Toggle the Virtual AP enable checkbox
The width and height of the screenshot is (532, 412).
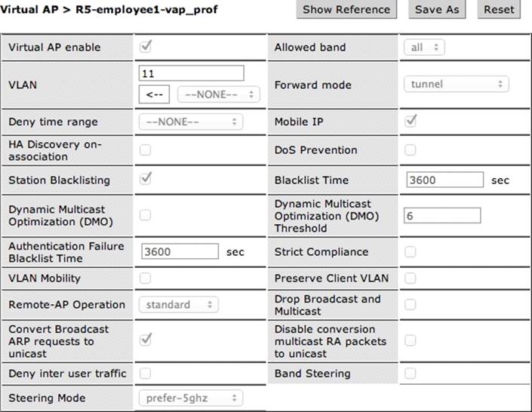tap(146, 47)
